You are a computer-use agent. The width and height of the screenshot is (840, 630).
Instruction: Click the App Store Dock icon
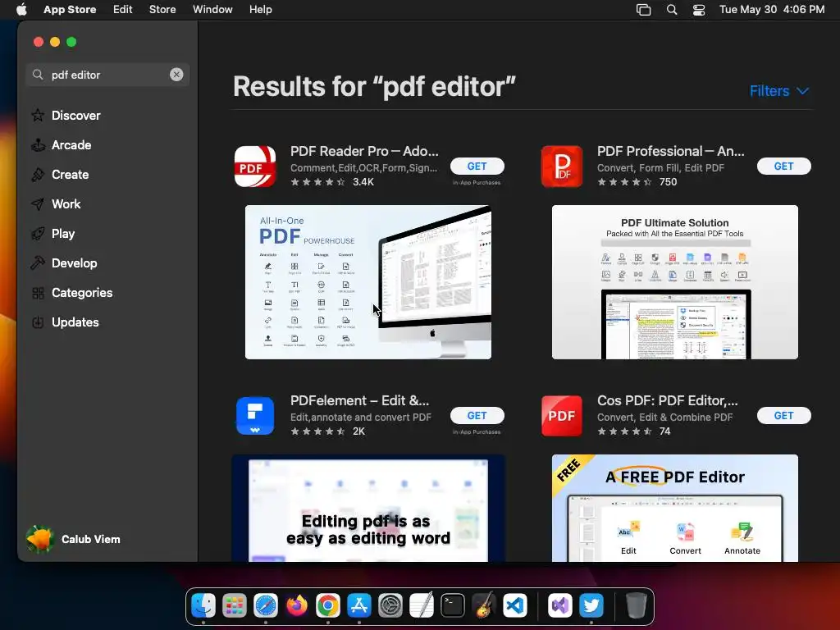(x=359, y=606)
